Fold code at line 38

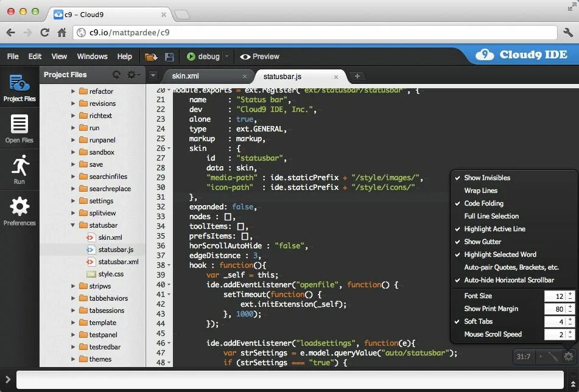[169, 265]
